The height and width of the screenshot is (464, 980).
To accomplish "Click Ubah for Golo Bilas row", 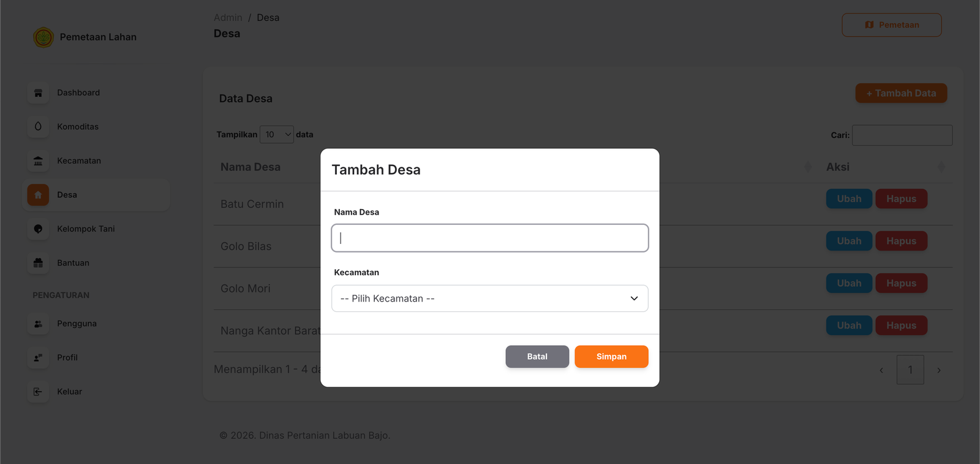I will click(x=849, y=241).
